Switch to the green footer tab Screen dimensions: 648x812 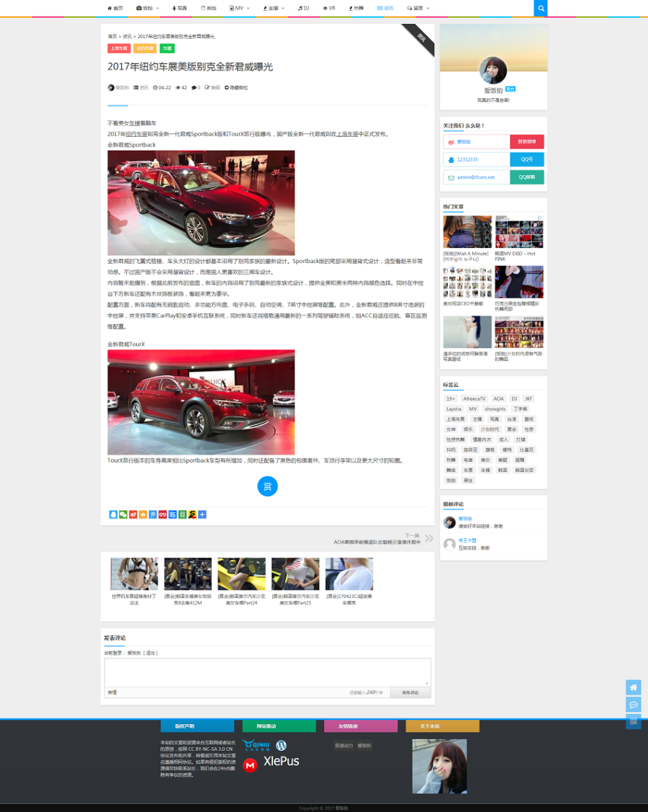[x=279, y=726]
